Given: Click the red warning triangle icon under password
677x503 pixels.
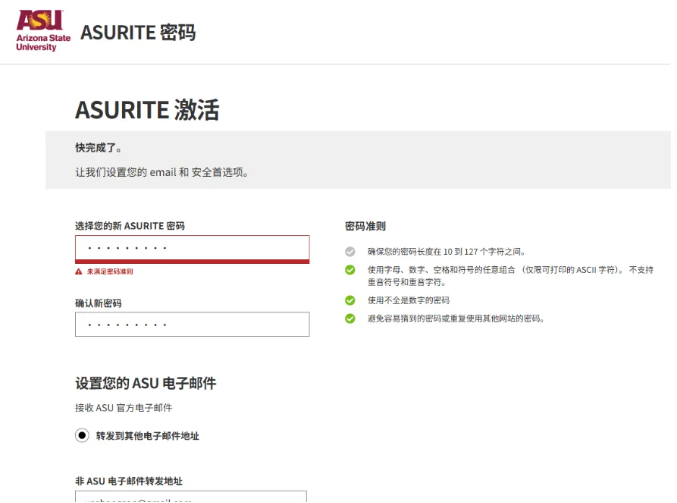Looking at the screenshot, I should [79, 272].
